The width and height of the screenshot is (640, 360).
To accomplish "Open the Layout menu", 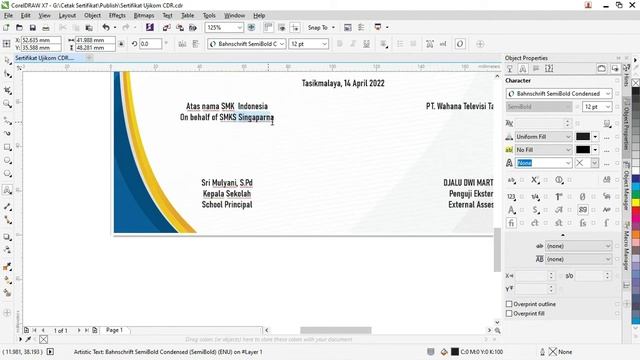I will 67,16.
